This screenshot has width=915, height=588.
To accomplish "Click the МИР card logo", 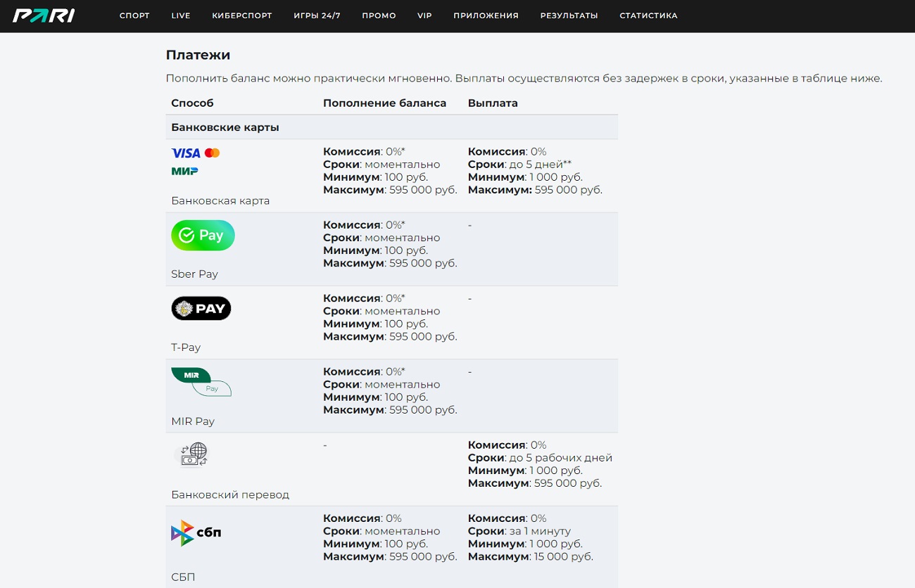I will (x=184, y=171).
